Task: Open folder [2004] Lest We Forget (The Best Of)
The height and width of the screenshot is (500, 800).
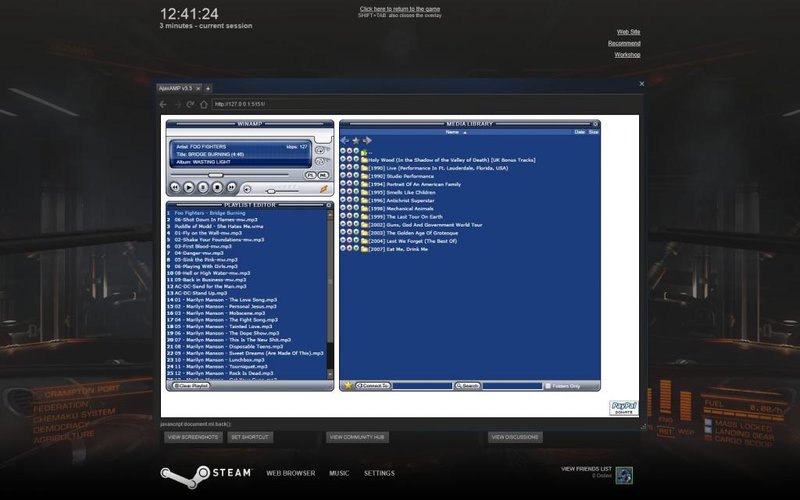Action: [413, 241]
